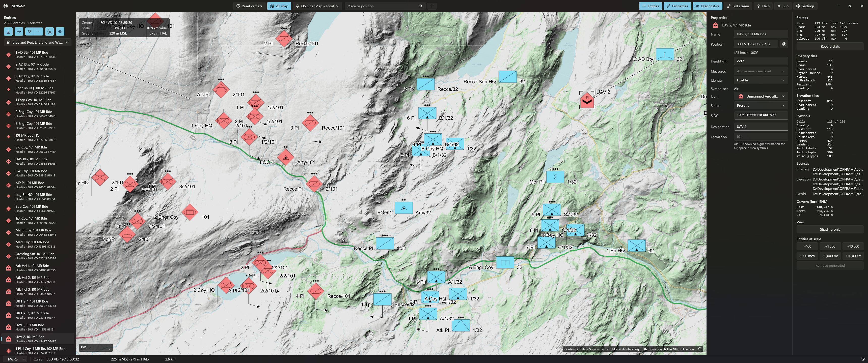Click the right arrow icon in Entities toolbar
868x363 pixels.
coord(19,31)
